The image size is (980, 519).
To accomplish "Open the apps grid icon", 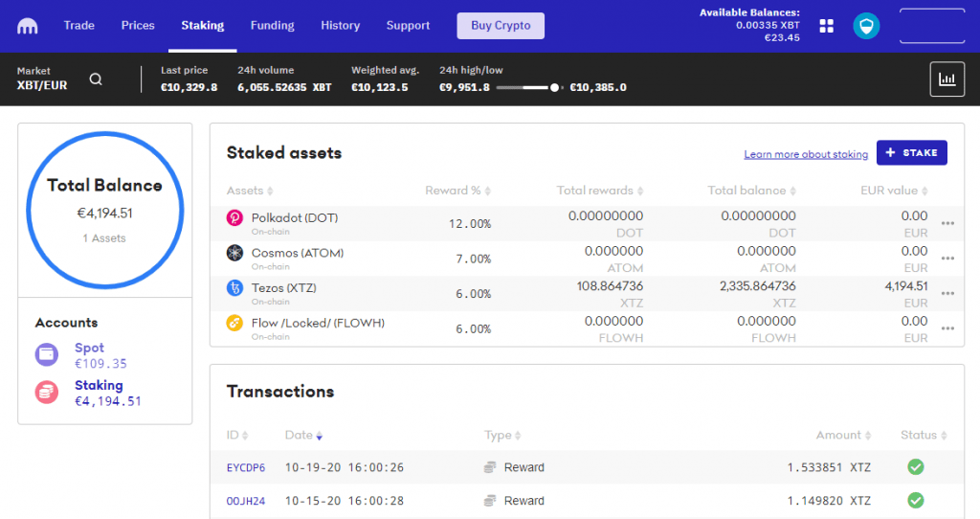I will tap(826, 26).
